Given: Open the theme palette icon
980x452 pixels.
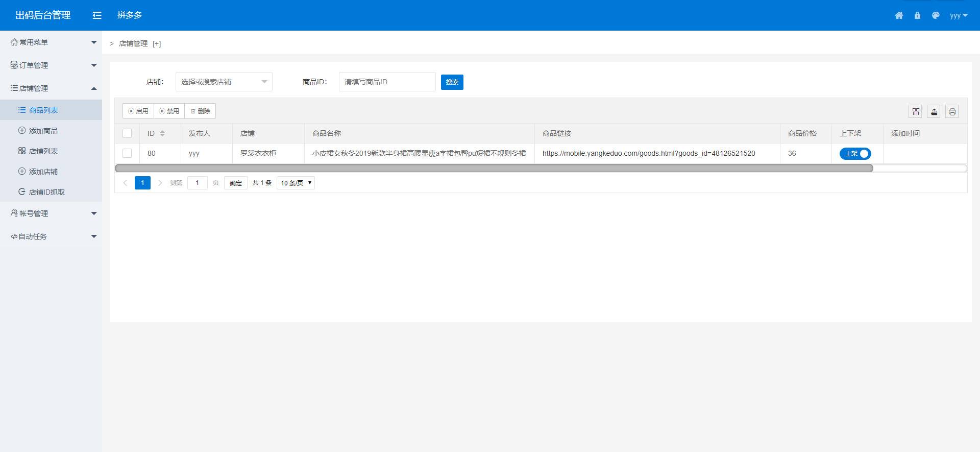Looking at the screenshot, I should [x=936, y=15].
